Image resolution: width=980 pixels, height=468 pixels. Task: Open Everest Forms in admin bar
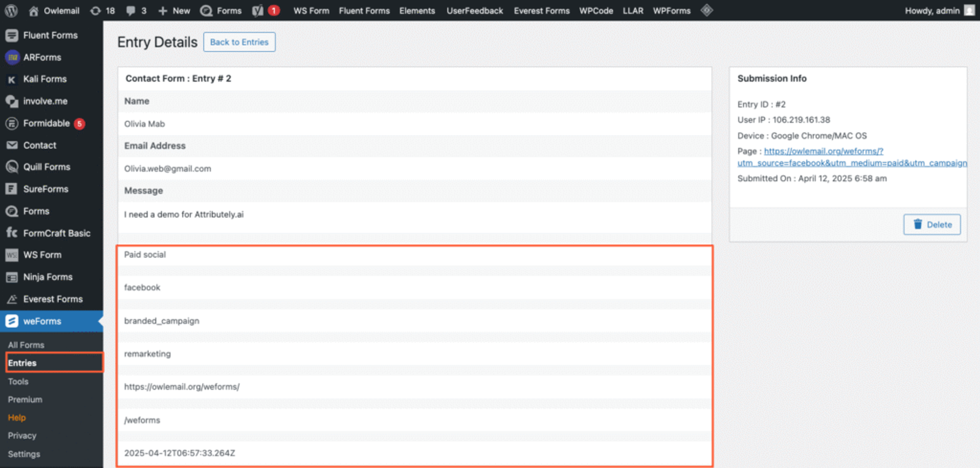(541, 10)
